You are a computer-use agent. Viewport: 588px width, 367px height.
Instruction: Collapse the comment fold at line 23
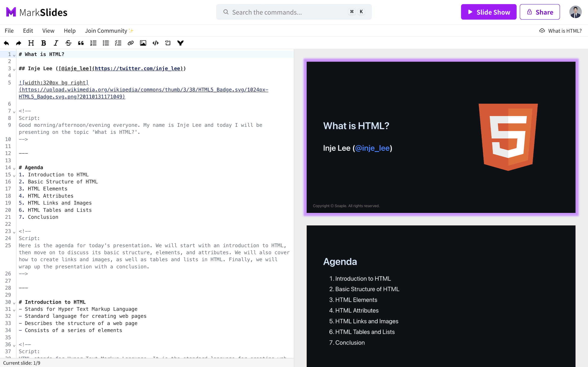(x=14, y=232)
